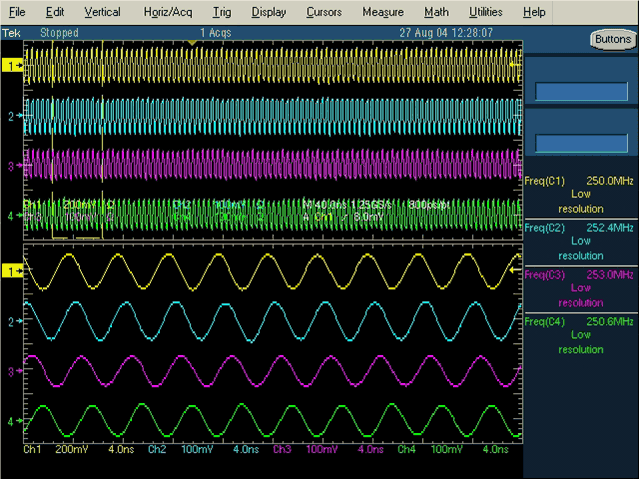The width and height of the screenshot is (639, 479).
Task: Click the first blank side panel field
Action: click(x=581, y=91)
